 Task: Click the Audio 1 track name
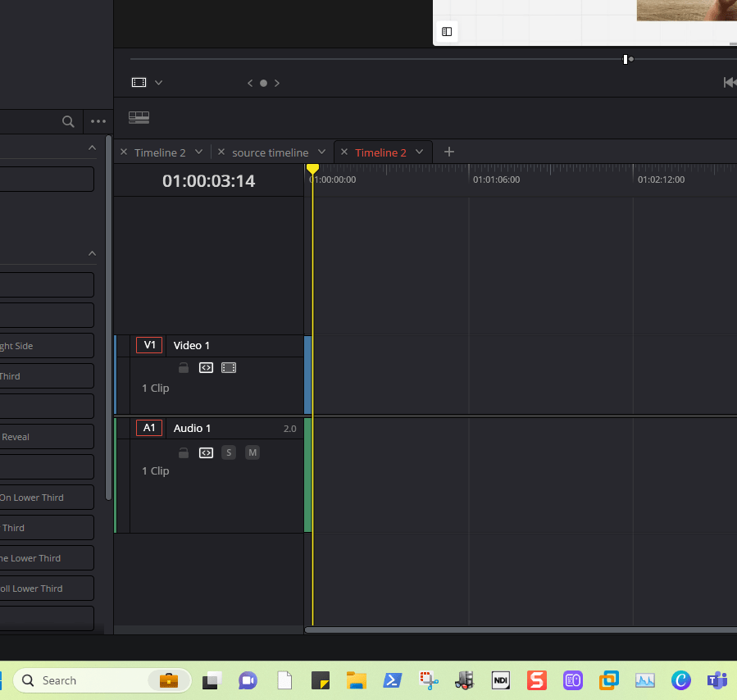(192, 429)
